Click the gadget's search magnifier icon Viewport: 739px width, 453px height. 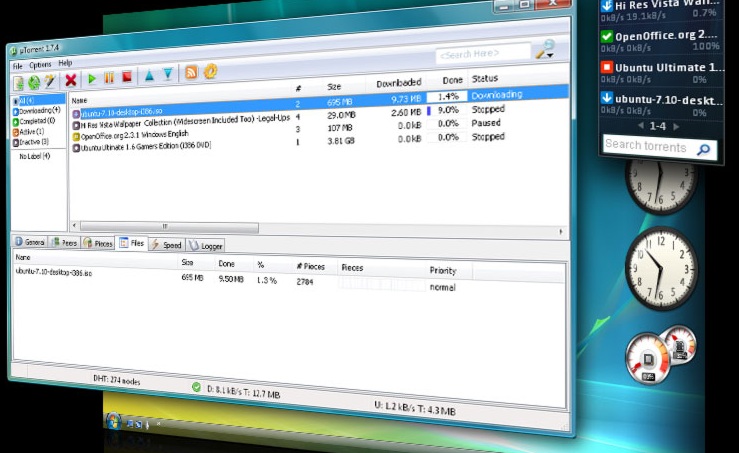coord(704,149)
